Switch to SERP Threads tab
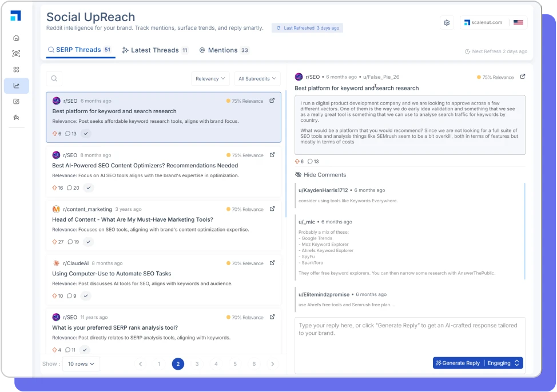 [80, 50]
